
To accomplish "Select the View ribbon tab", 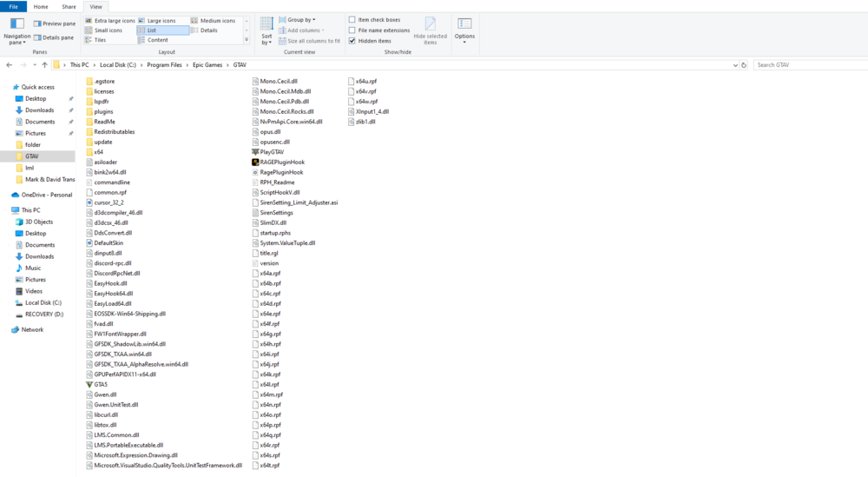I will (95, 7).
